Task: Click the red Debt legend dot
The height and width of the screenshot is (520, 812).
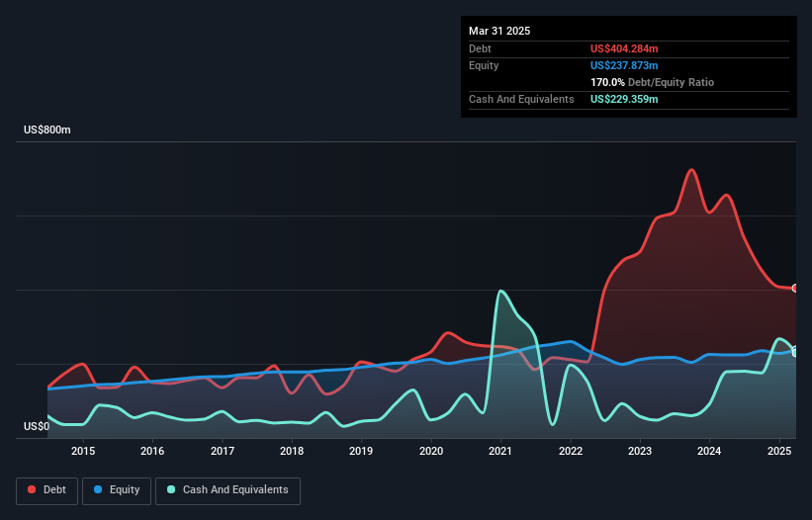Action: (32, 489)
